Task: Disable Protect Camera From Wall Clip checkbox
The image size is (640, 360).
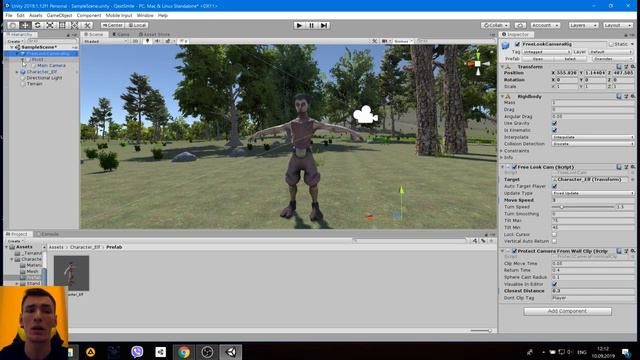Action: [x=514, y=251]
